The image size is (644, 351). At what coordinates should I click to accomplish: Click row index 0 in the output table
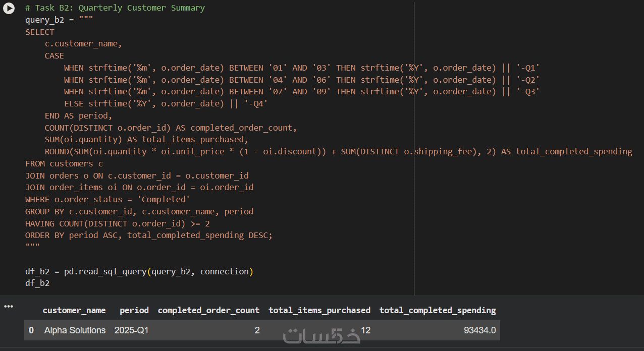coord(31,330)
